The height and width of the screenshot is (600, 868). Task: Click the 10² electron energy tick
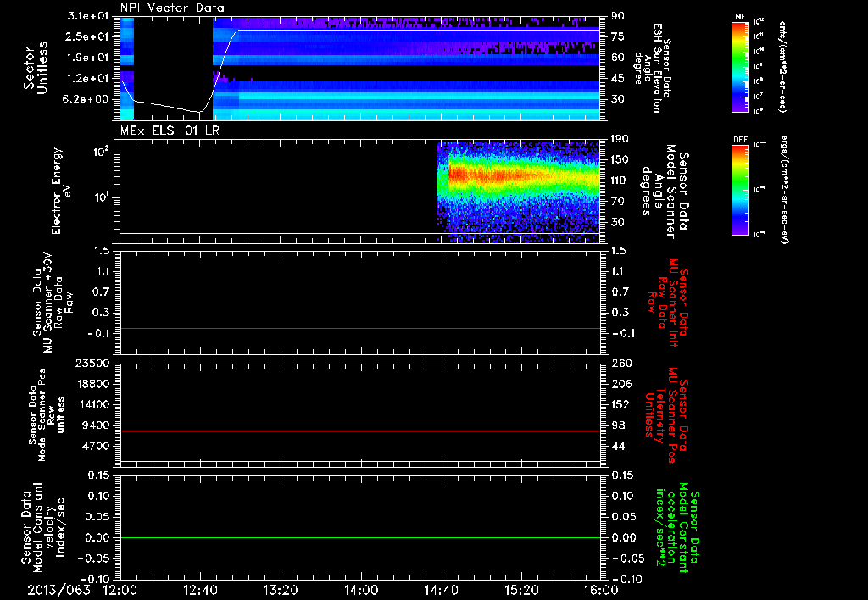[x=100, y=153]
